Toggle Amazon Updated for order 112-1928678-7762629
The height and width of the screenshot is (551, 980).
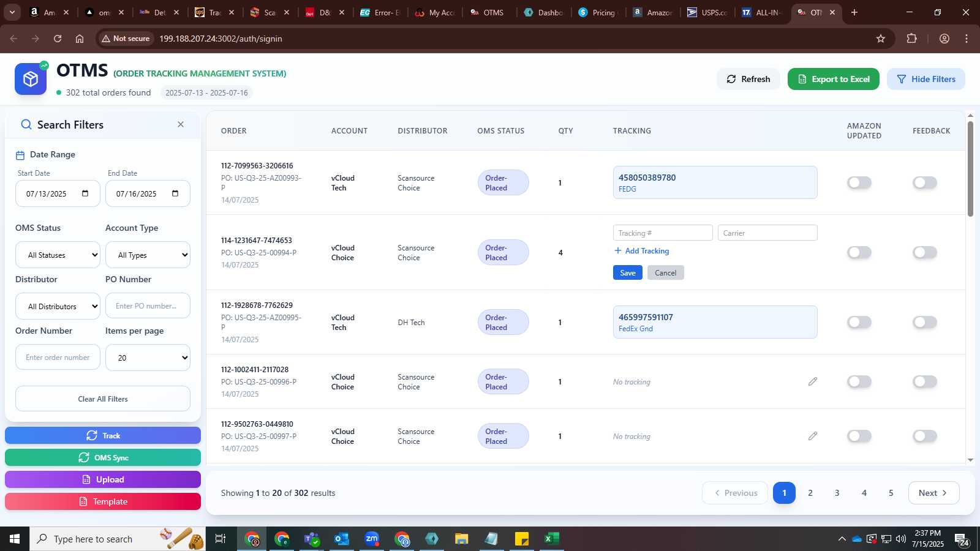tap(859, 322)
